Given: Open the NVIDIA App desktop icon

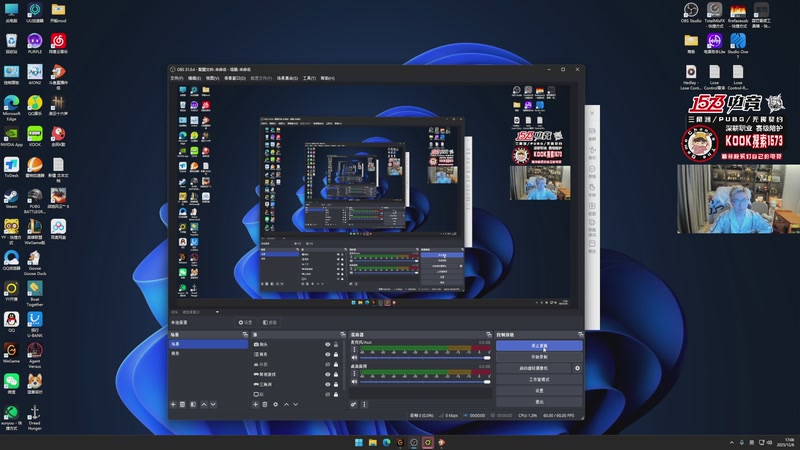Looking at the screenshot, I should coord(11,136).
